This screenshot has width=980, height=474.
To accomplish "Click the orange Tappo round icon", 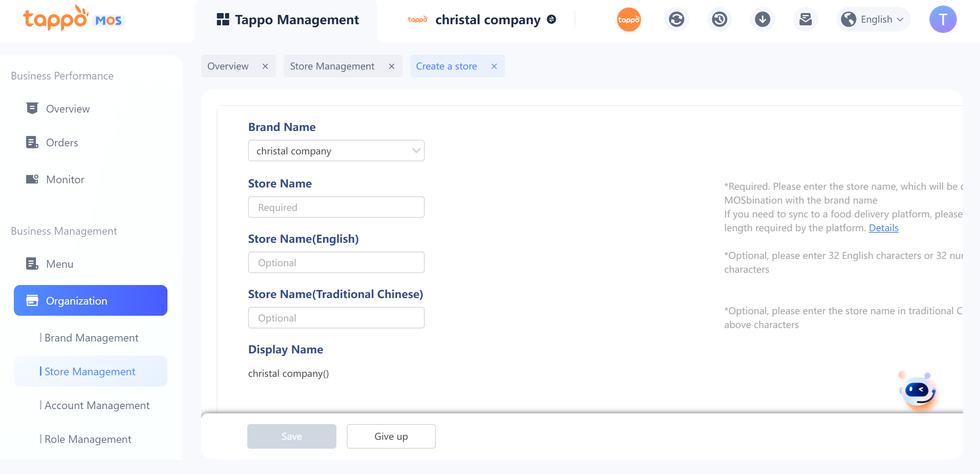I will [x=629, y=19].
